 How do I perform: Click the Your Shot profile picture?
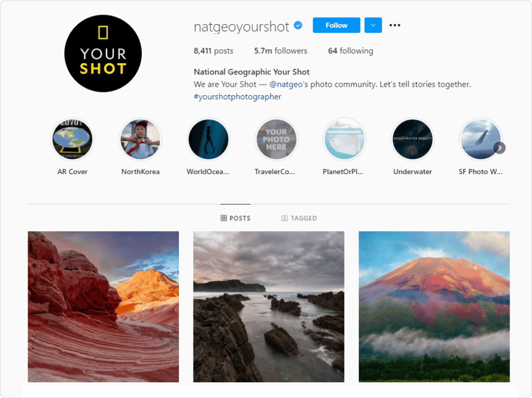pyautogui.click(x=103, y=54)
